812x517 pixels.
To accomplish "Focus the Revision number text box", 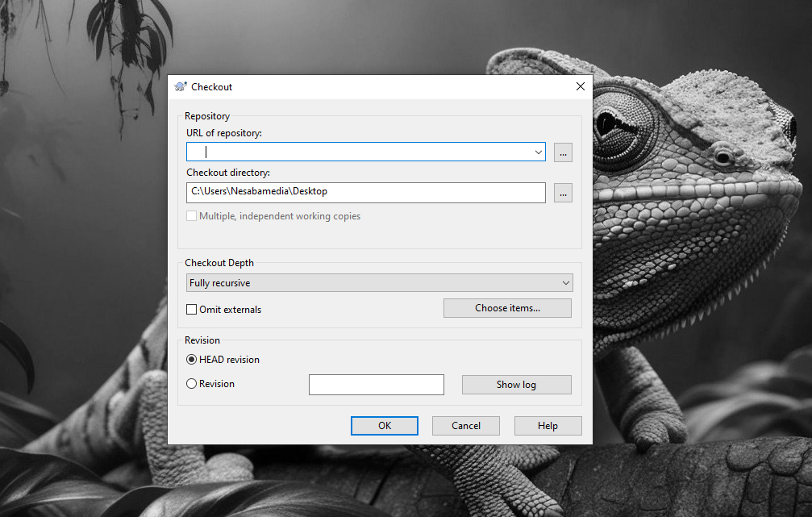I will pos(376,385).
